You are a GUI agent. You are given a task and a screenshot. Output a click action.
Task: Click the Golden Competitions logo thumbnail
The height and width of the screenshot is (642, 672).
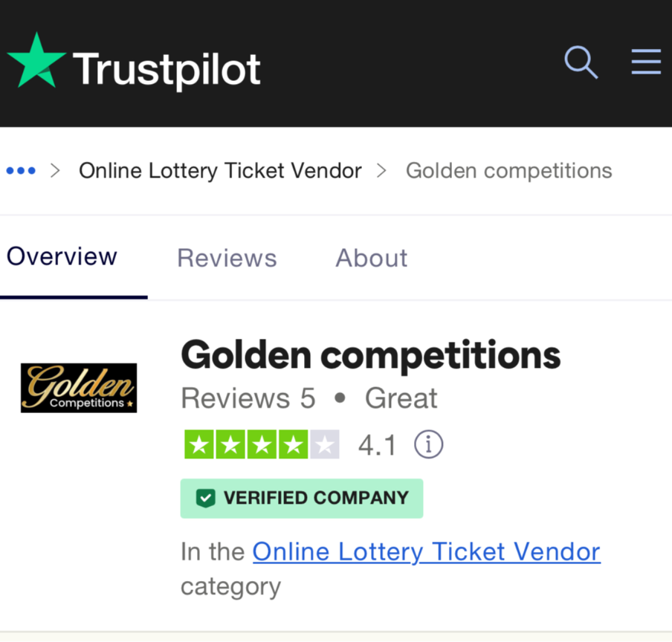pyautogui.click(x=79, y=388)
